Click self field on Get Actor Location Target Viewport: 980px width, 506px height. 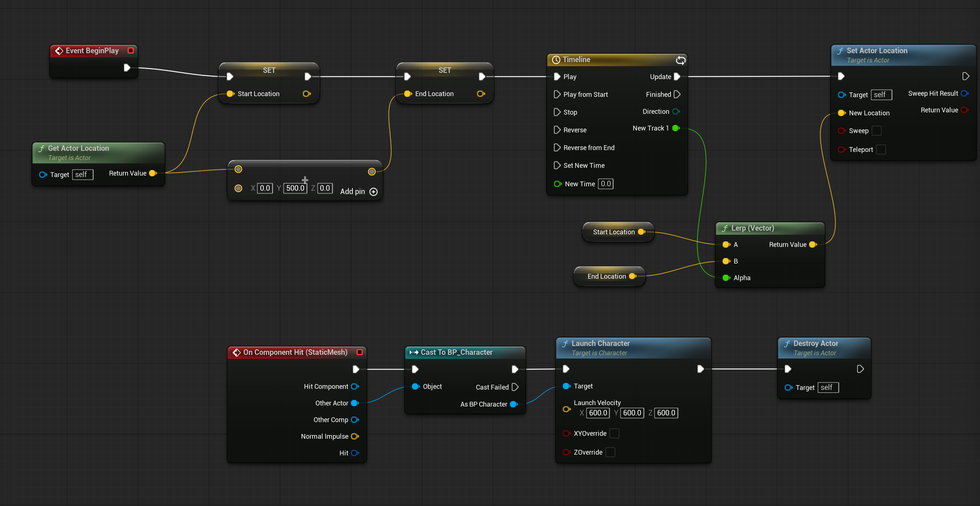82,174
